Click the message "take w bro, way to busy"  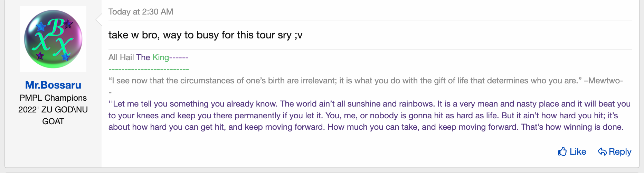(205, 35)
